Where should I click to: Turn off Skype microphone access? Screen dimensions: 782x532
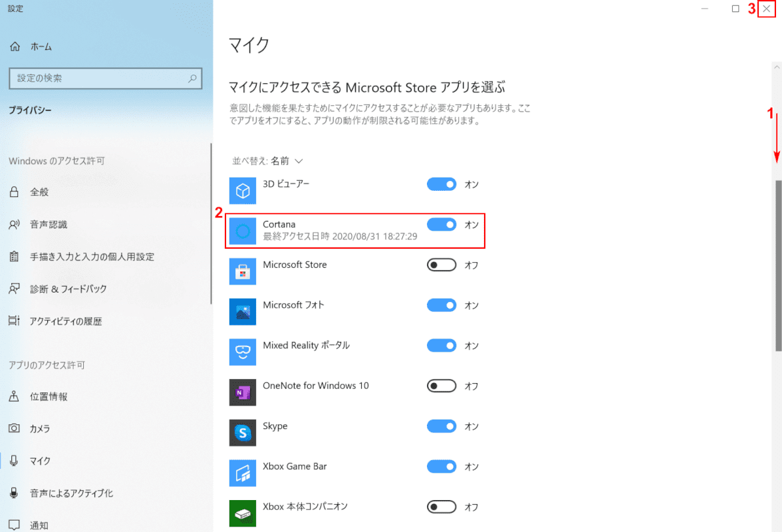point(442,426)
